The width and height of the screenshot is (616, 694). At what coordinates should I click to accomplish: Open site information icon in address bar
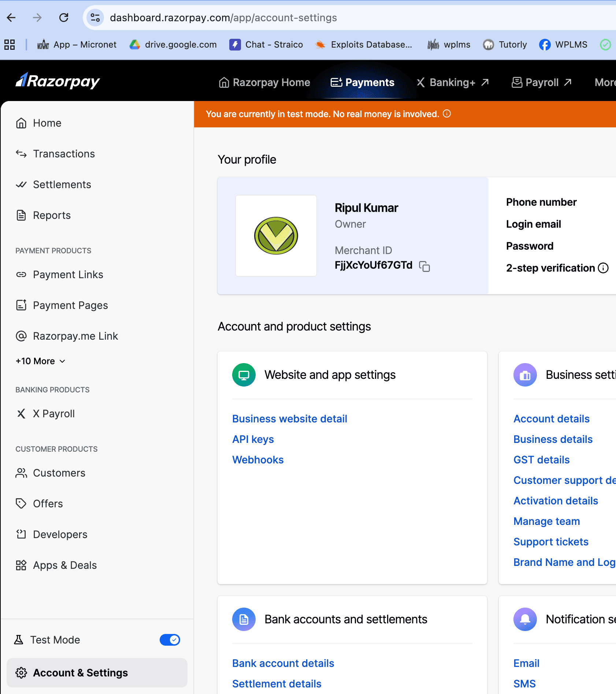pos(95,18)
